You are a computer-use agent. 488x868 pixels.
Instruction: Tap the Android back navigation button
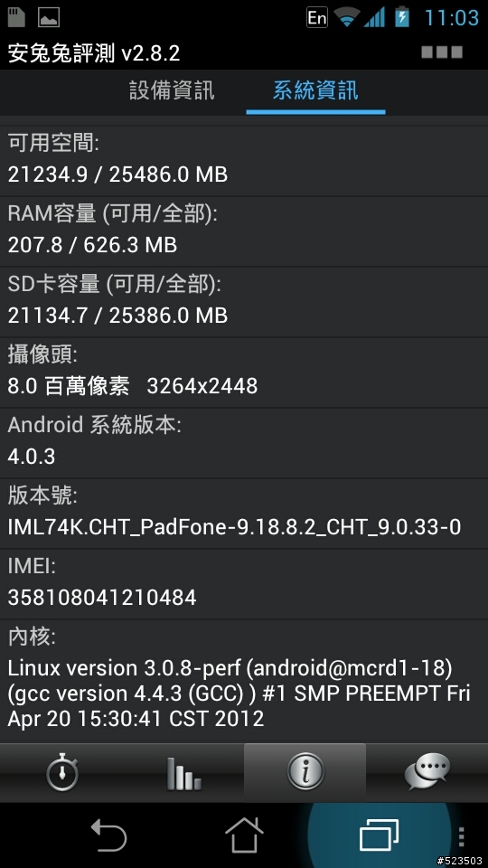tap(109, 835)
